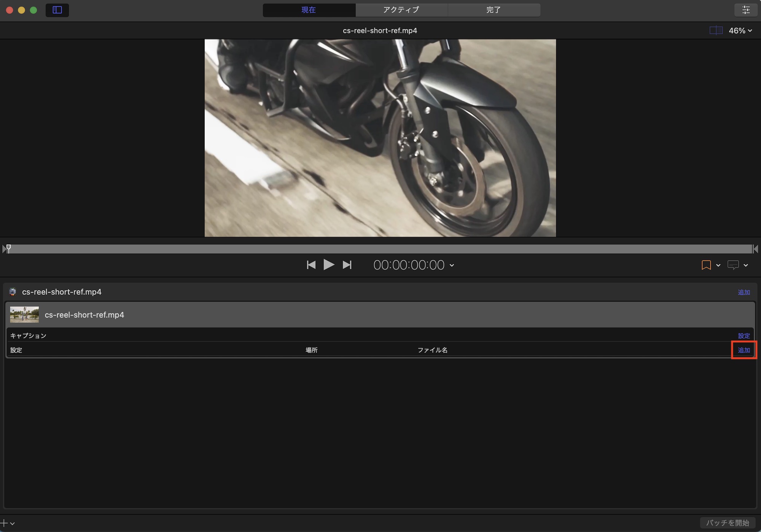Viewport: 761px width, 532px height.
Task: Click バッチを開始 button
Action: (727, 523)
